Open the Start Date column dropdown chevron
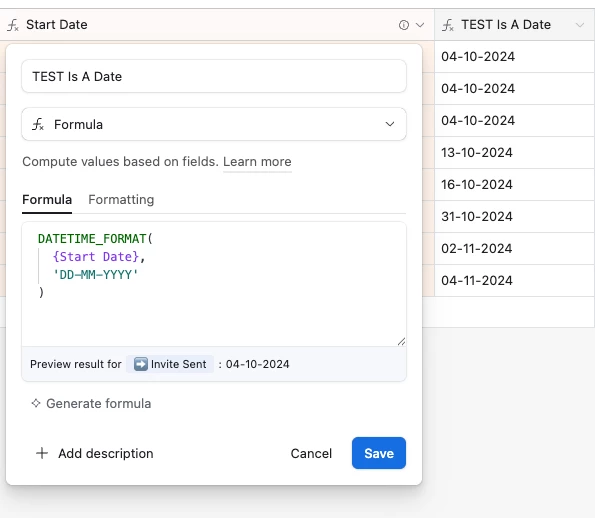This screenshot has width=595, height=518. [x=420, y=25]
